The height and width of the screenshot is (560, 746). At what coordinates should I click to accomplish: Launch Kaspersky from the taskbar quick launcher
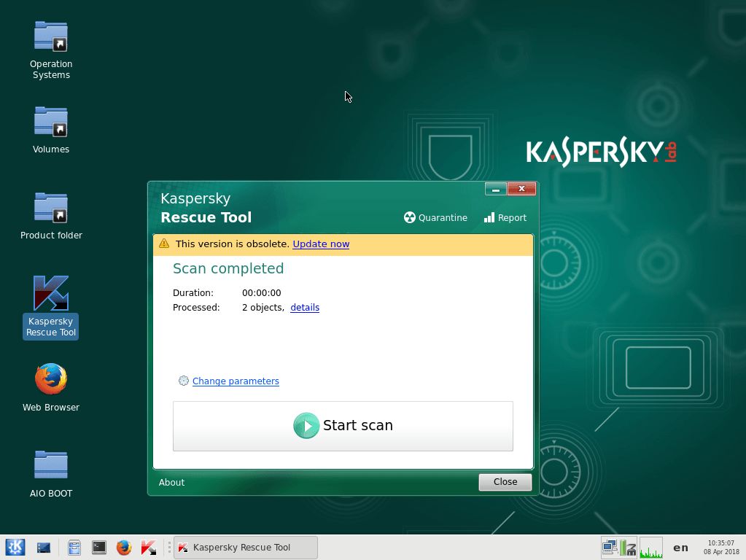click(149, 547)
